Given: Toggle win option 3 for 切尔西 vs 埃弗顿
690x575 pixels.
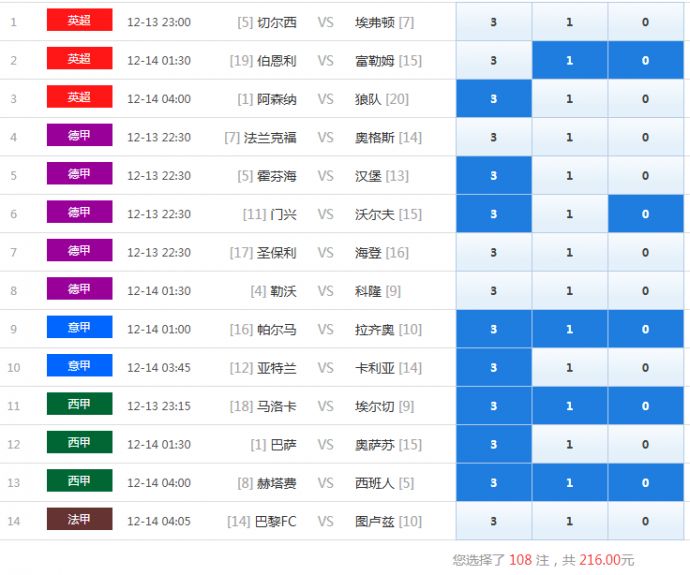Looking at the screenshot, I should [493, 22].
